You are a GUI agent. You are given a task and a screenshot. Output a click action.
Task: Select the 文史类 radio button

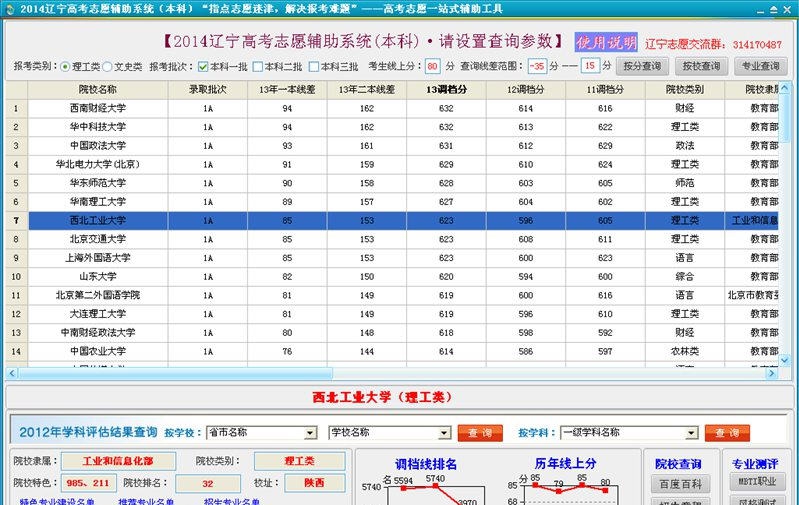(x=107, y=67)
